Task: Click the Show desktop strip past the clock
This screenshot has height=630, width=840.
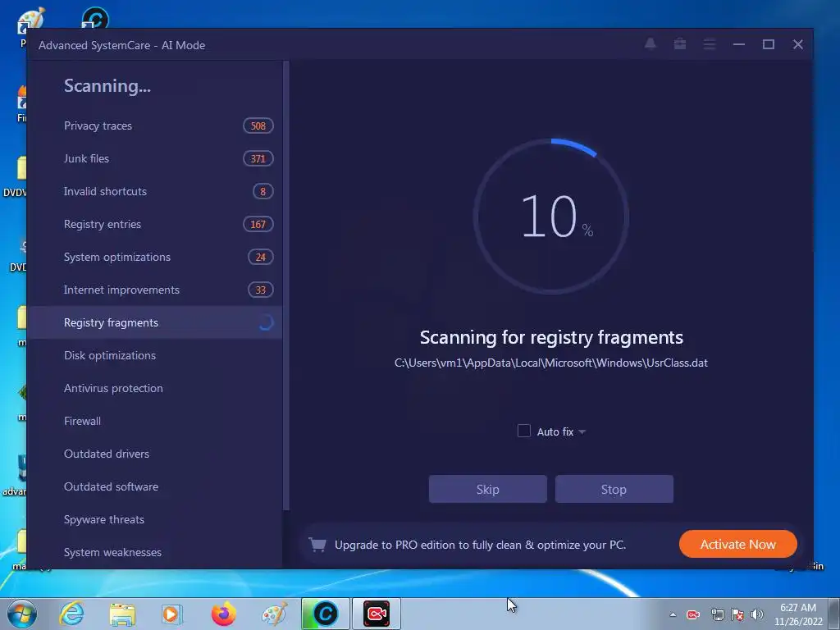Action: coord(834,614)
